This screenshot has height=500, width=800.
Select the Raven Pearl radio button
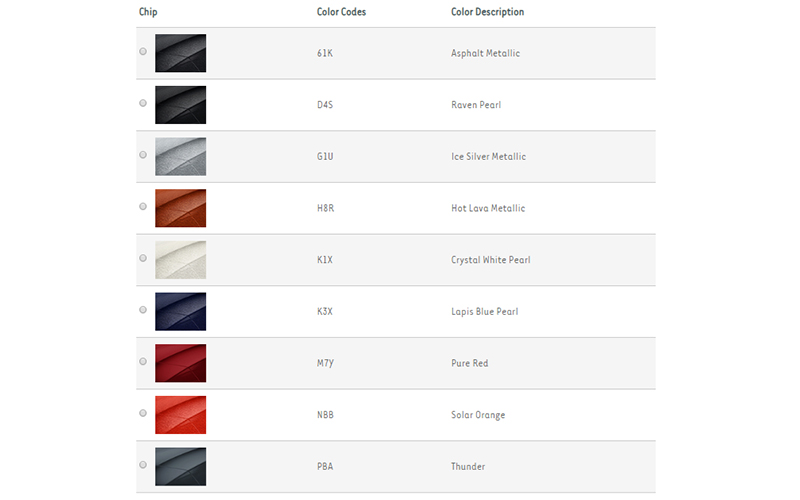(x=143, y=103)
